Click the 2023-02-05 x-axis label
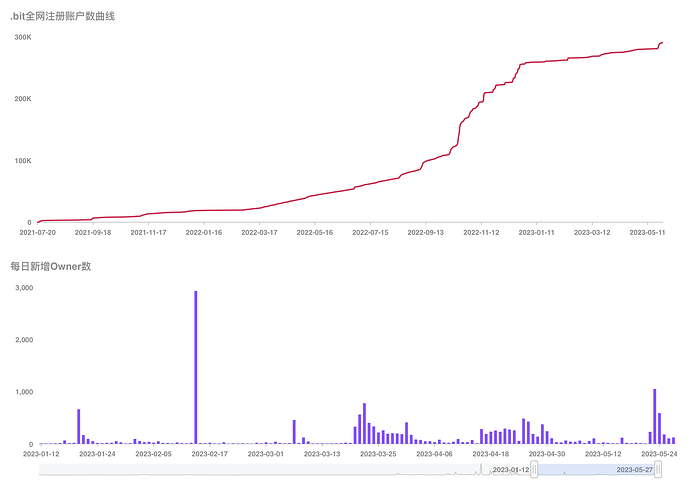The height and width of the screenshot is (487, 690). [153, 454]
